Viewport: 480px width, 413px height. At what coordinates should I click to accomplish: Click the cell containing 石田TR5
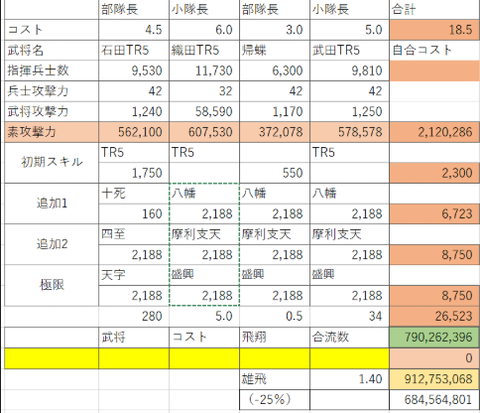[134, 50]
